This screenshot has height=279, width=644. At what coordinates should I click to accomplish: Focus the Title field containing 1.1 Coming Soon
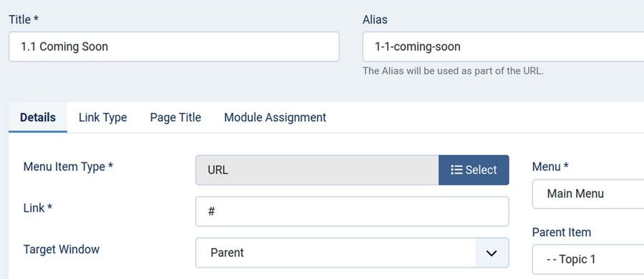174,46
